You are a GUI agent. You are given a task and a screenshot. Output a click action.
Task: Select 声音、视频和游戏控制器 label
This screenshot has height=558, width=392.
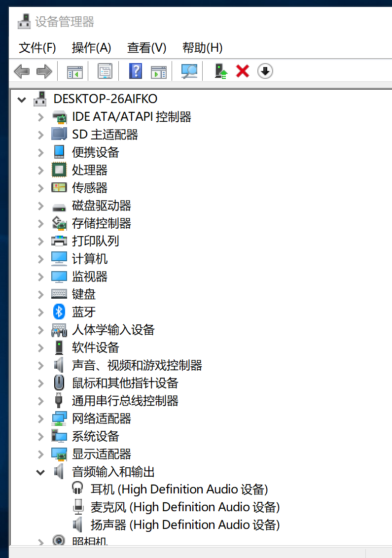tap(137, 365)
